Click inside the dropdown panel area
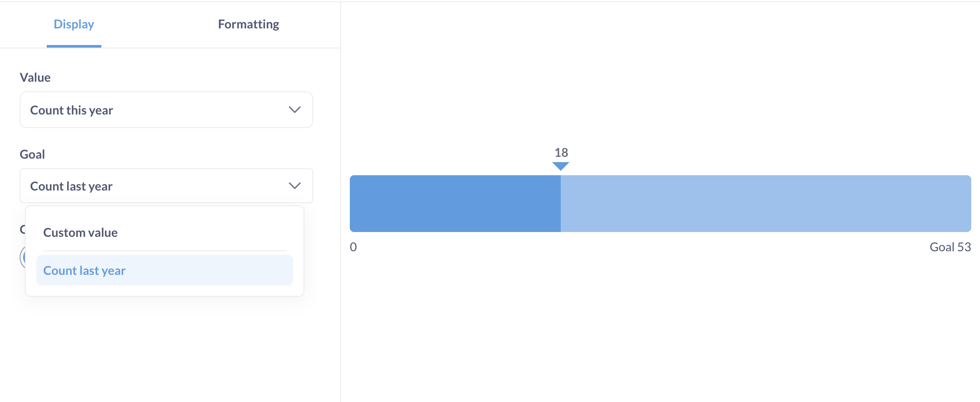980x402 pixels. [165, 251]
